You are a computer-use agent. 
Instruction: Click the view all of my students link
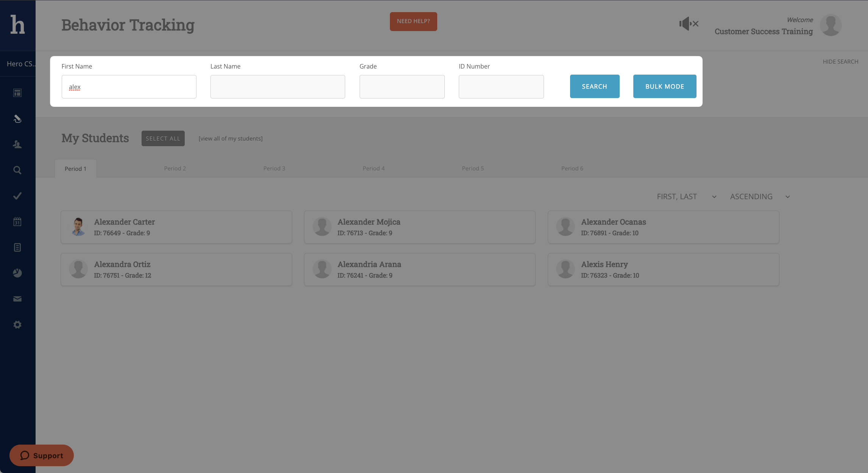coord(230,139)
